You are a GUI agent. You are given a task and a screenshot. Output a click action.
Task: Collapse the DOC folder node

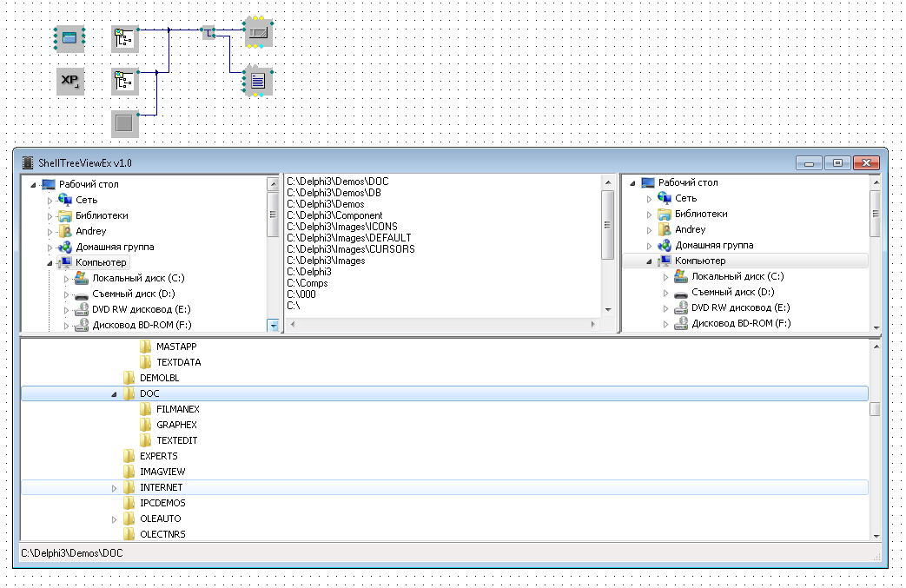coord(115,394)
